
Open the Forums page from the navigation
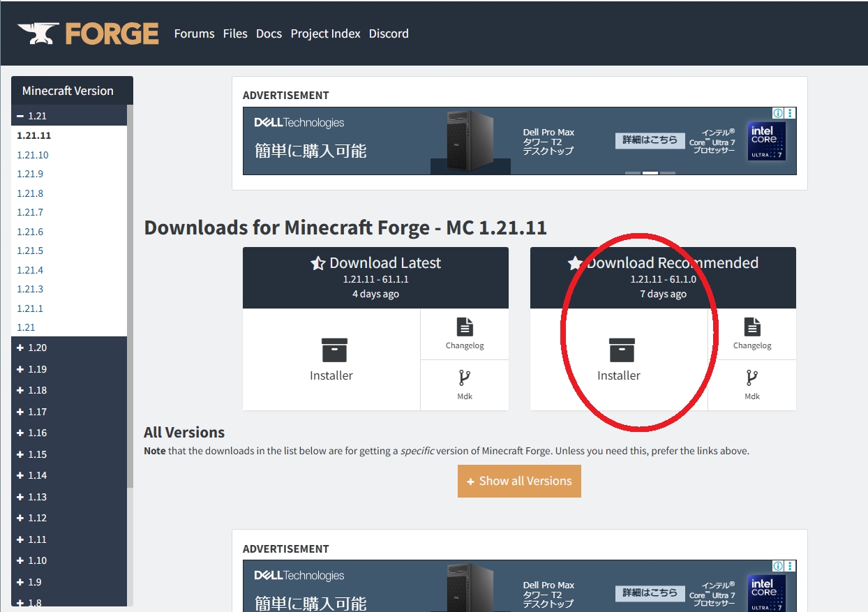pos(194,33)
